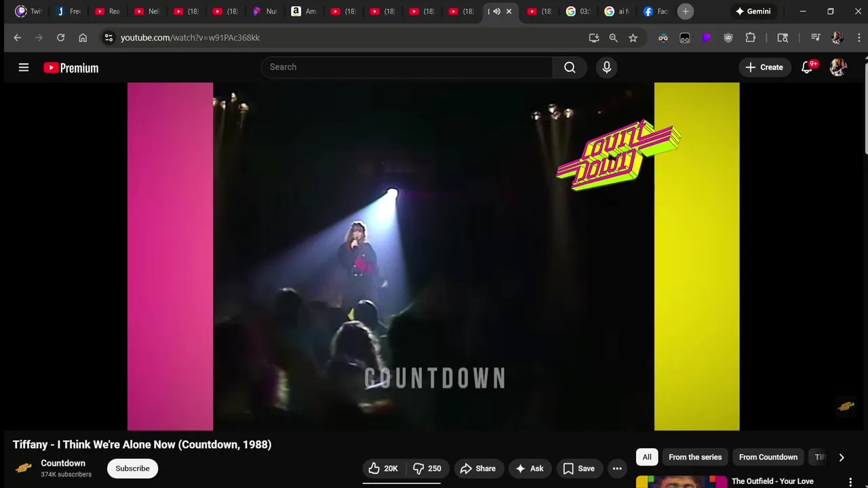Open the Extensions puzzle-piece menu
868x488 pixels.
point(751,38)
